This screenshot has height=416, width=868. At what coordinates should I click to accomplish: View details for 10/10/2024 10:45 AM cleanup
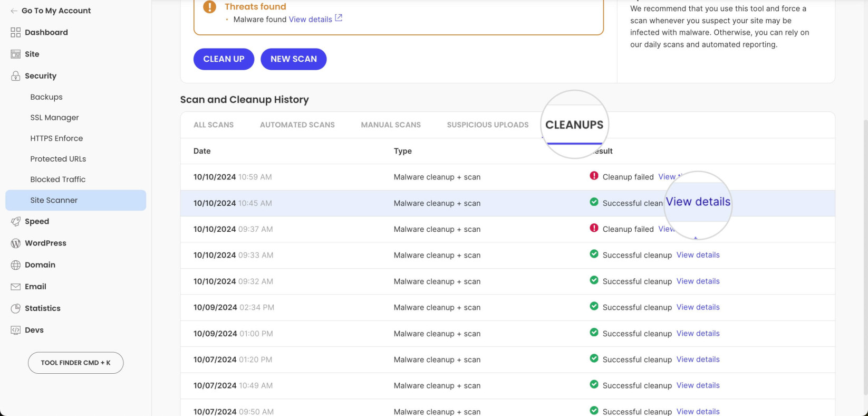pyautogui.click(x=698, y=202)
